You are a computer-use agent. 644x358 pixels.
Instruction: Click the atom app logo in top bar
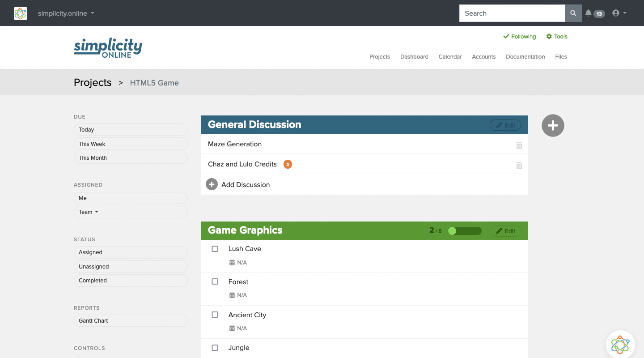tap(21, 13)
